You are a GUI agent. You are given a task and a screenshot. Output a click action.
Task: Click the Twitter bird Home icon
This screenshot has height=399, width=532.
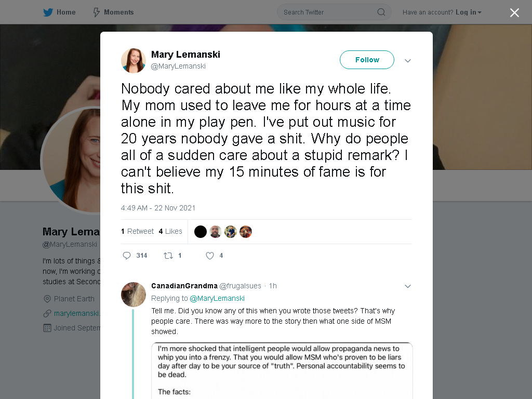pos(48,12)
